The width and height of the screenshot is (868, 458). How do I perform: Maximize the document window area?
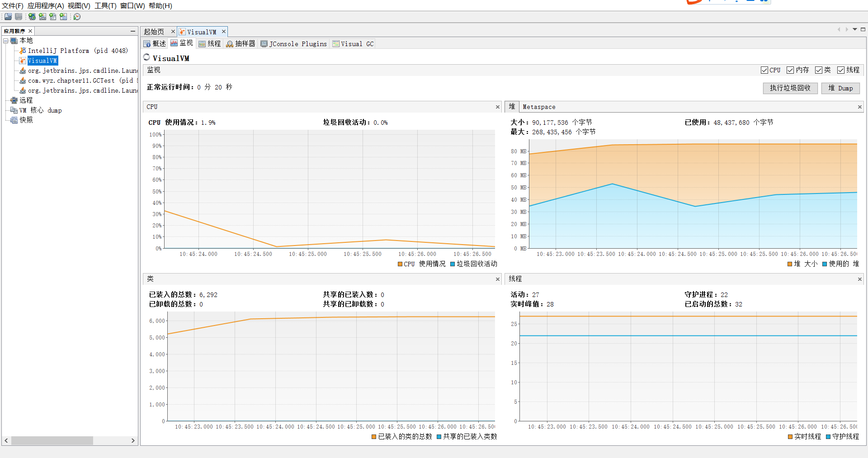click(863, 29)
